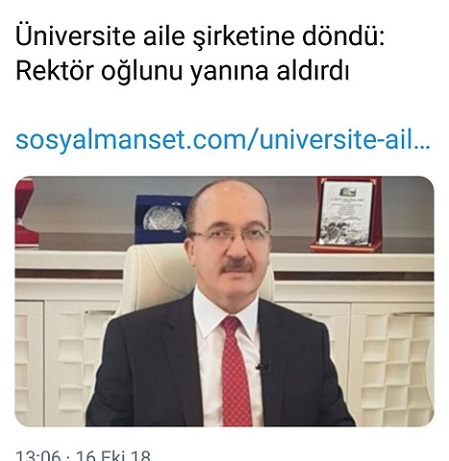The height and width of the screenshot is (461, 449).
Task: Click the ellipsis ending the truncated link
Action: (422, 146)
